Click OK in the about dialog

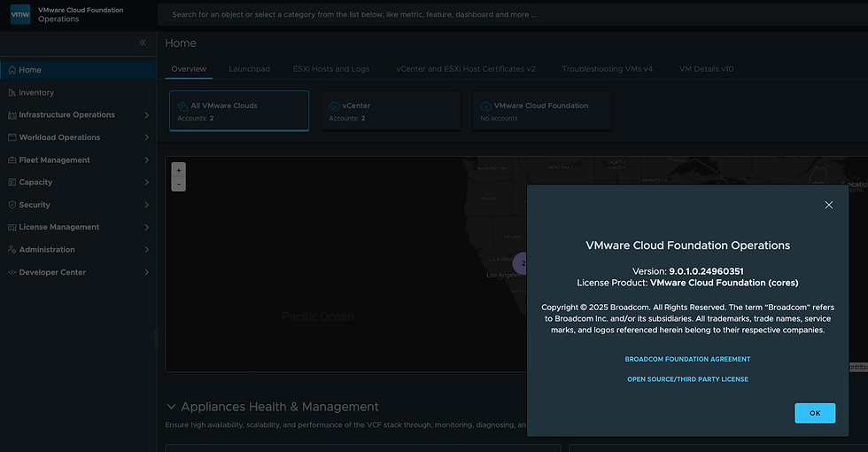(x=815, y=413)
